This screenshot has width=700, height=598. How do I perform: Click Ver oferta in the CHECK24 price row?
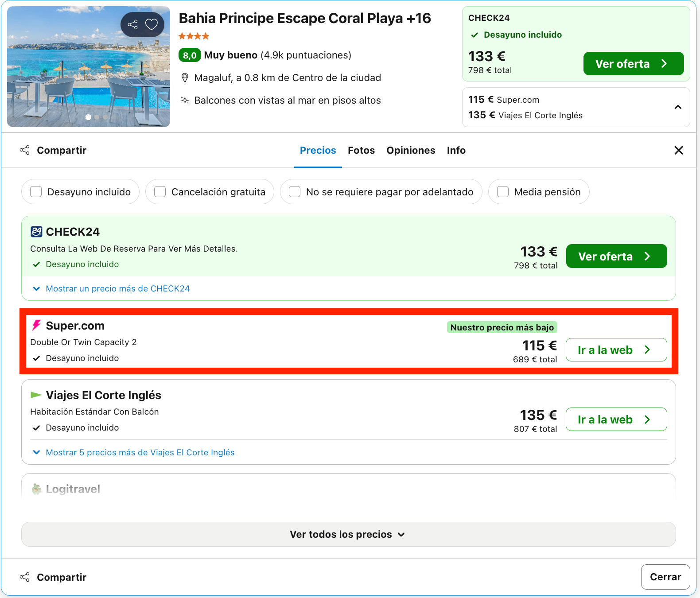tap(616, 256)
